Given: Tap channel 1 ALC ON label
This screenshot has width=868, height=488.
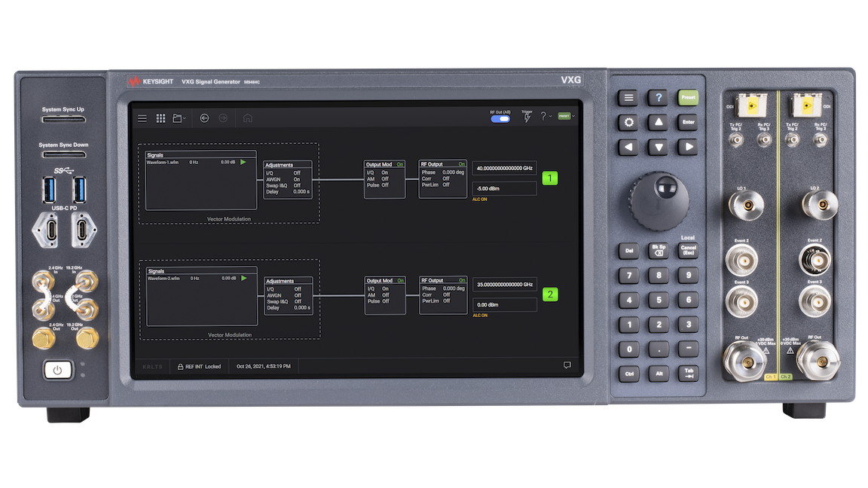Looking at the screenshot, I should [x=479, y=199].
